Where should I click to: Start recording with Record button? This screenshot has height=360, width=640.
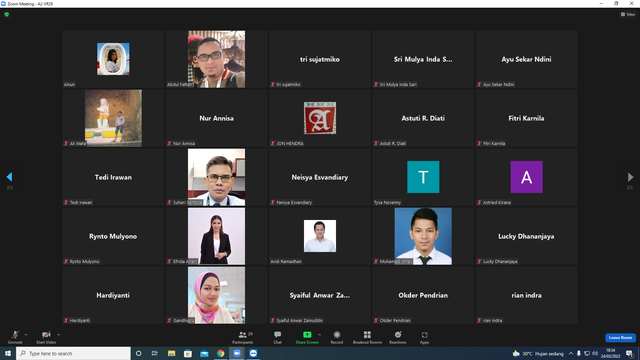pyautogui.click(x=337, y=337)
